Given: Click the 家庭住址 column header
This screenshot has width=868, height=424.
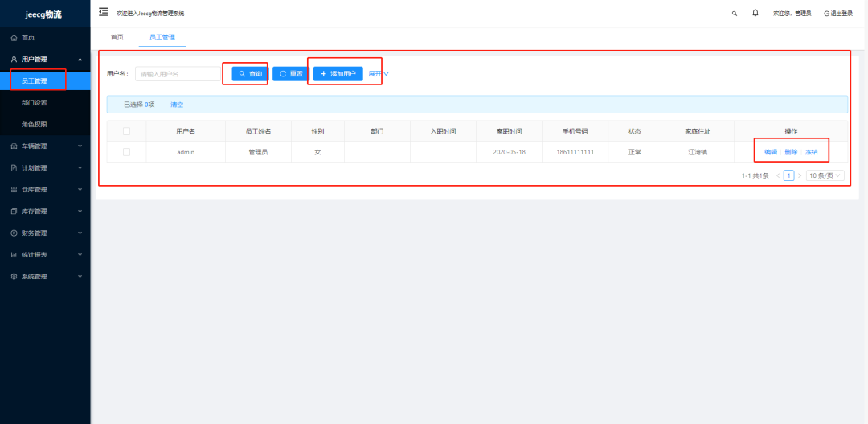Looking at the screenshot, I should point(698,131).
